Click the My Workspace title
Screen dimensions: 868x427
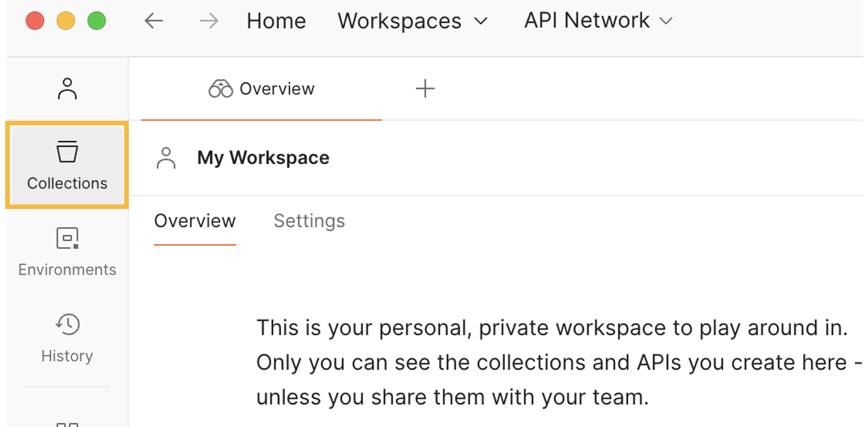pyautogui.click(x=263, y=158)
